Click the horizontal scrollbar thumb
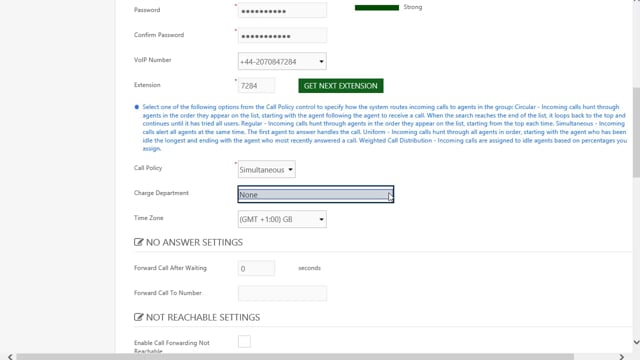 pyautogui.click(x=295, y=357)
